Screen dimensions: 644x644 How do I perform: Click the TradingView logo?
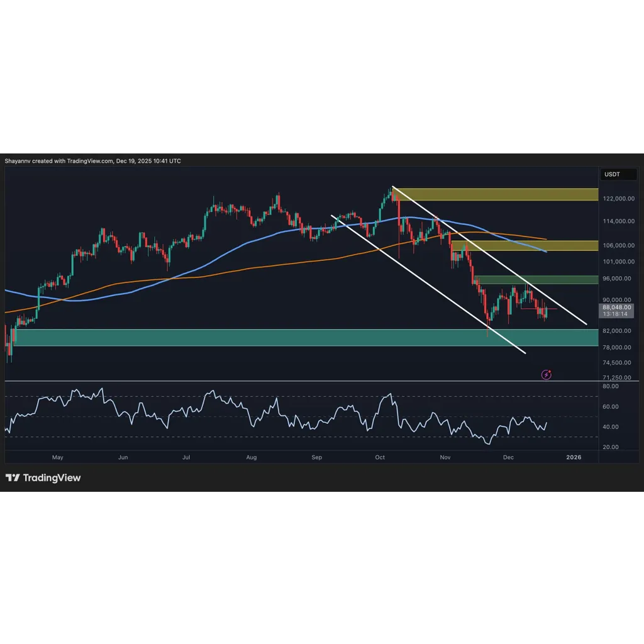[x=43, y=478]
